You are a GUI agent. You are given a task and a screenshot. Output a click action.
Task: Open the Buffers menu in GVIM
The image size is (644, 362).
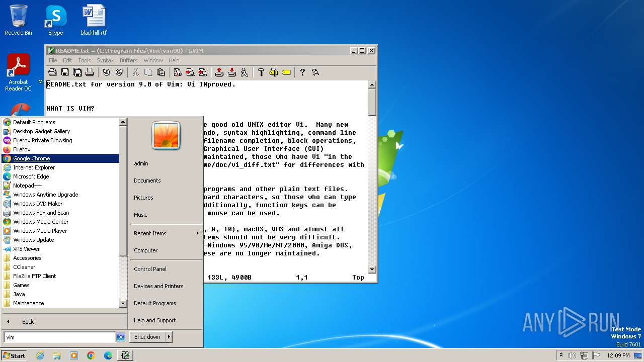(129, 60)
